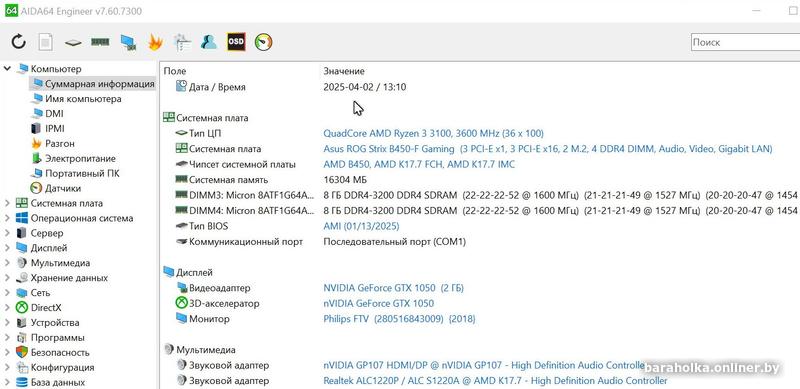This screenshot has height=389, width=800.
Task: Collapse the Компьютер tree node
Action: (7, 68)
